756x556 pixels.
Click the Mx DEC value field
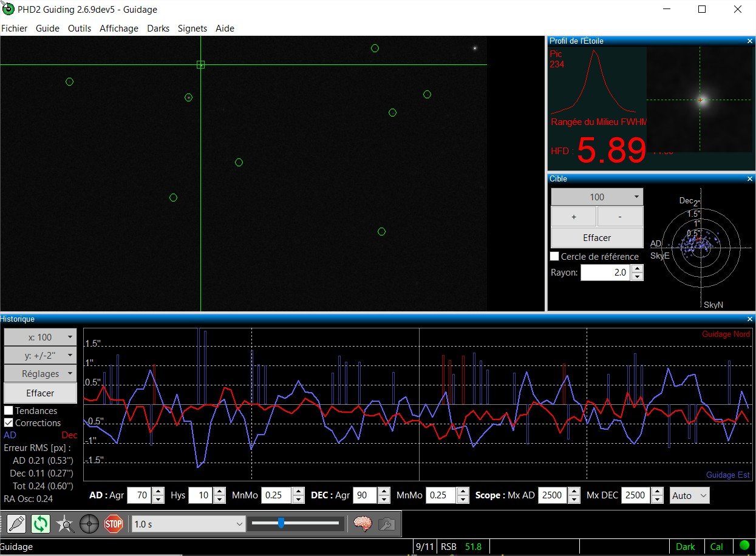point(637,495)
